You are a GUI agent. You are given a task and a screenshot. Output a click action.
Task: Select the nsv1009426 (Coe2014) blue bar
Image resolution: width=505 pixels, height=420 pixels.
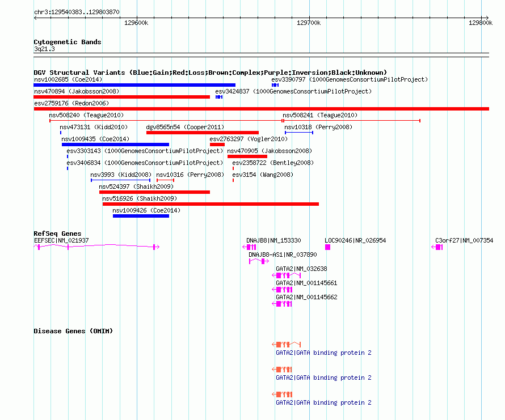click(x=141, y=216)
